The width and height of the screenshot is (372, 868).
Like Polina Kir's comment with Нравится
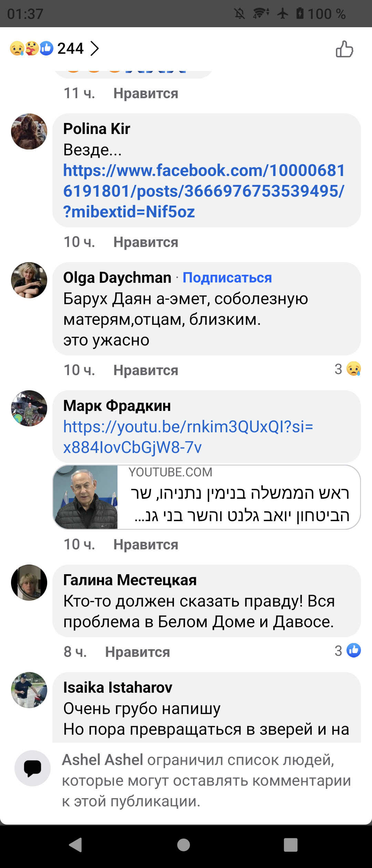point(146,242)
